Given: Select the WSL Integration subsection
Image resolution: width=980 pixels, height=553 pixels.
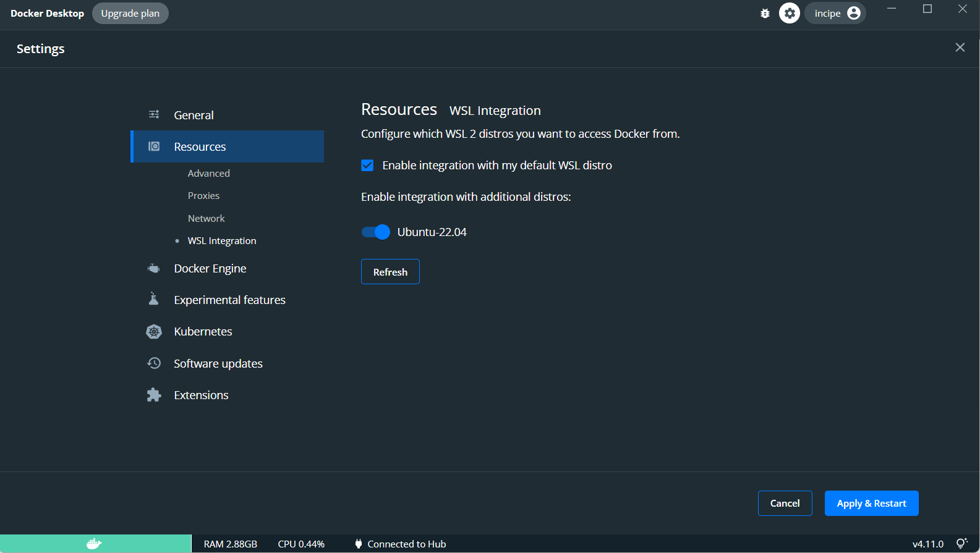Looking at the screenshot, I should point(222,241).
